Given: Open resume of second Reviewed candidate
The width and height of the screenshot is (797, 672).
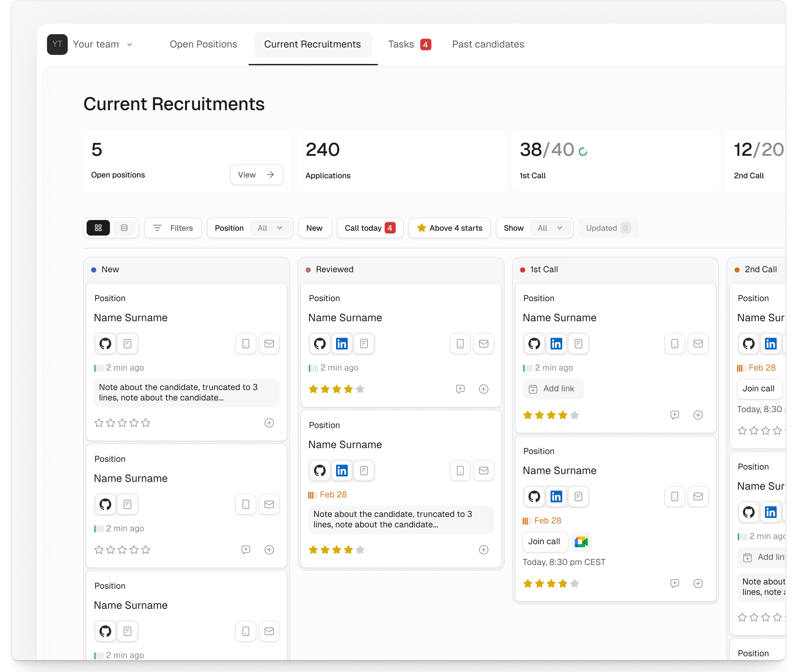Looking at the screenshot, I should (364, 471).
